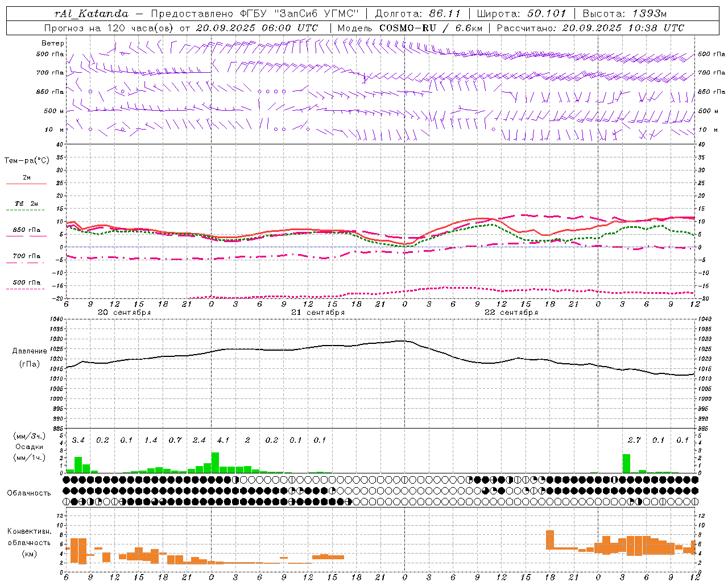Click the 21 сентября date label
The width and height of the screenshot is (728, 582).
pos(318,313)
